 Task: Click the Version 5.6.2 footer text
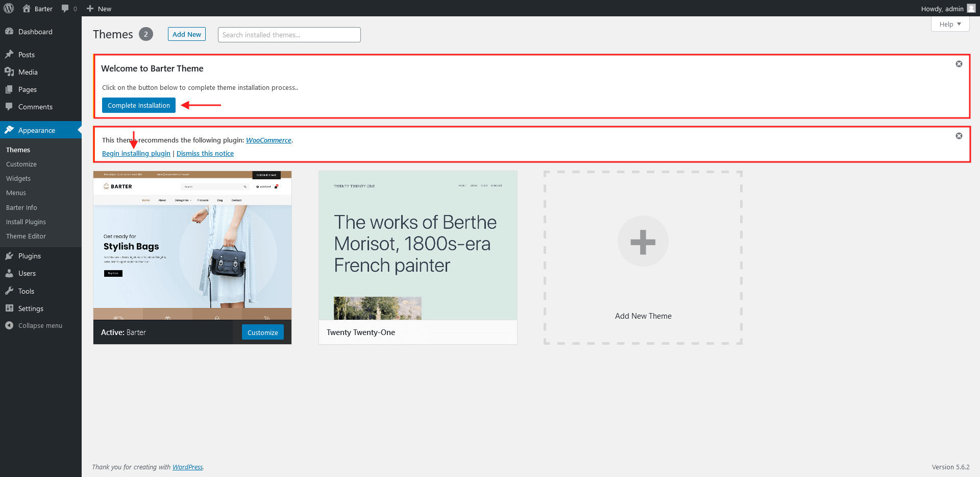(x=950, y=467)
